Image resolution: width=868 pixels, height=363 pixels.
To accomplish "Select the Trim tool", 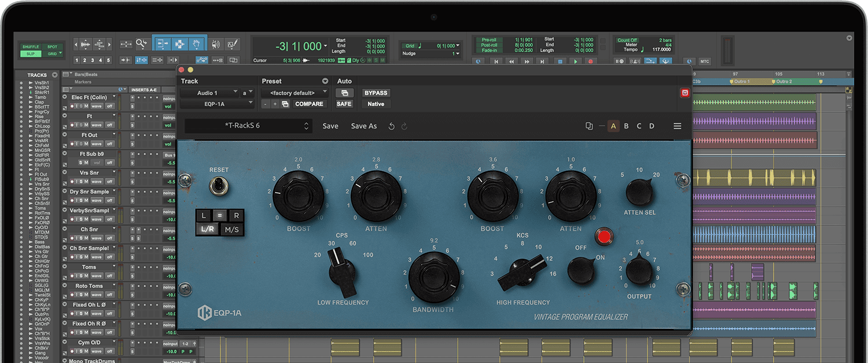I will [x=163, y=44].
